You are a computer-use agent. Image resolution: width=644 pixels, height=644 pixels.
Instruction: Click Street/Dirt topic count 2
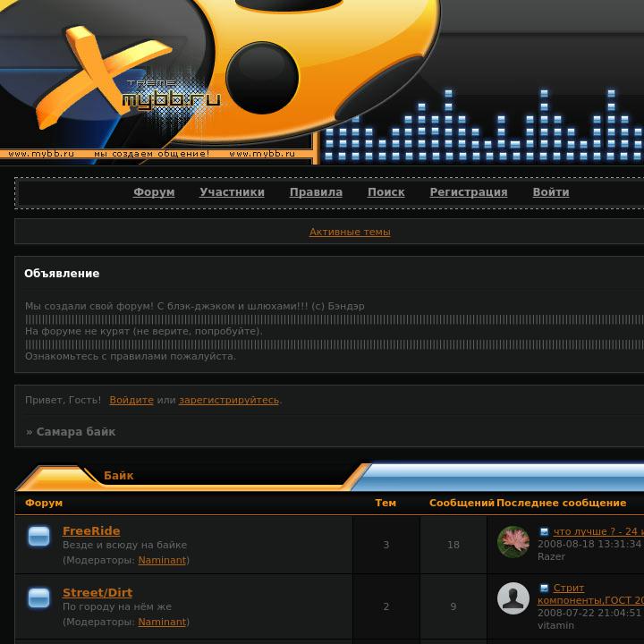tap(386, 606)
